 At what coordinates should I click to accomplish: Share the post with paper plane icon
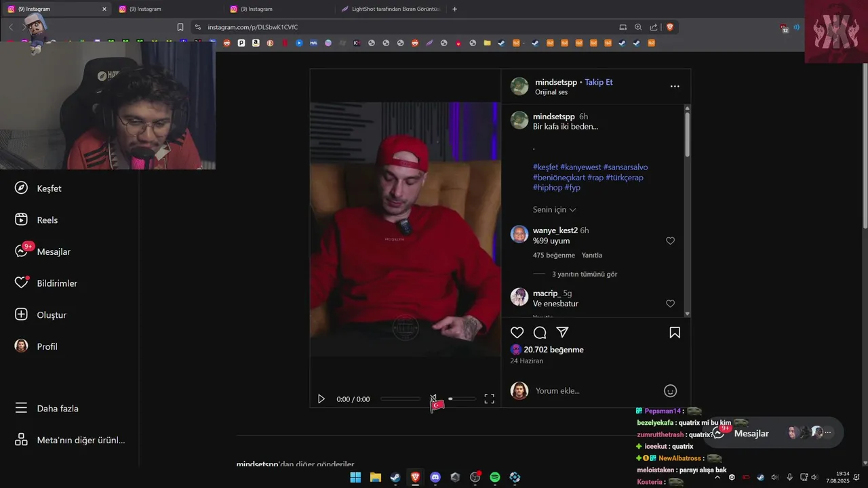[x=562, y=333]
